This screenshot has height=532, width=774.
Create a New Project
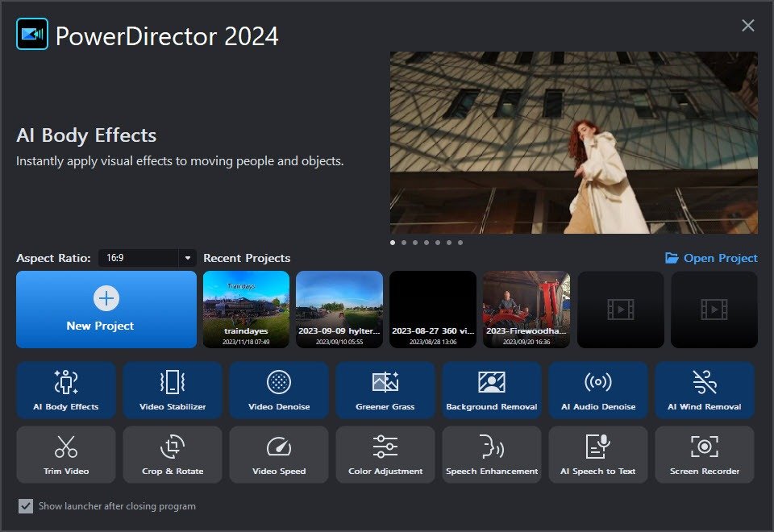106,310
